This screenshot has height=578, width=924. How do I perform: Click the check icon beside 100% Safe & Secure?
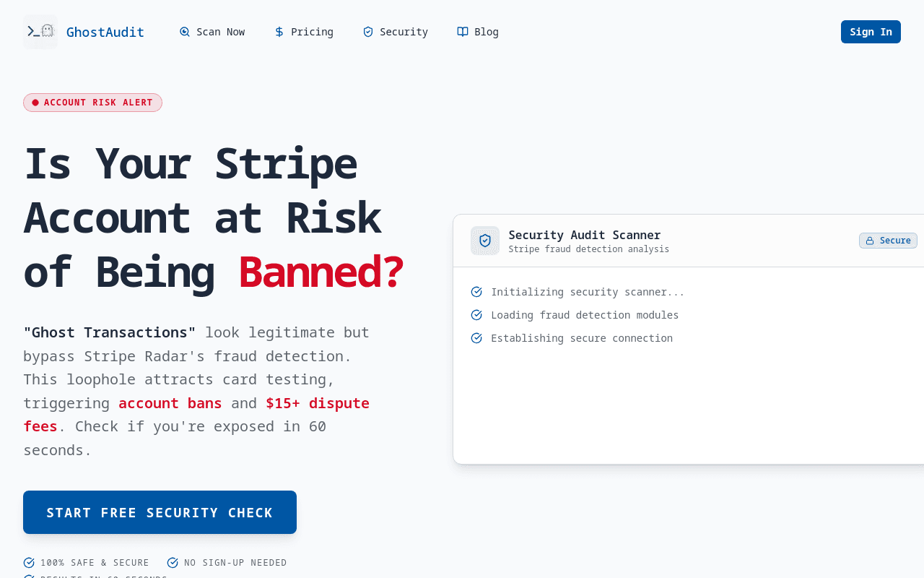pos(29,563)
